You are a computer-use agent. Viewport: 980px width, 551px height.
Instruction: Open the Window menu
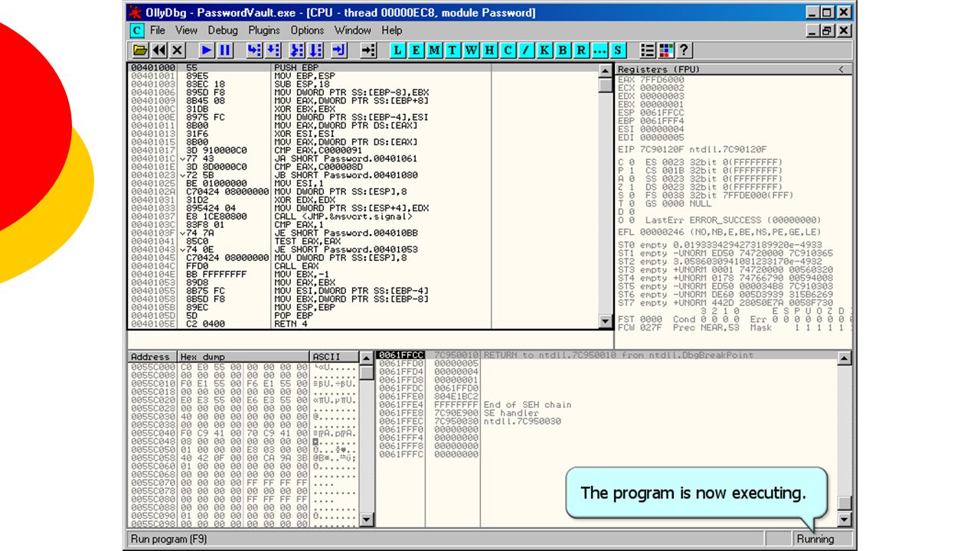click(353, 31)
